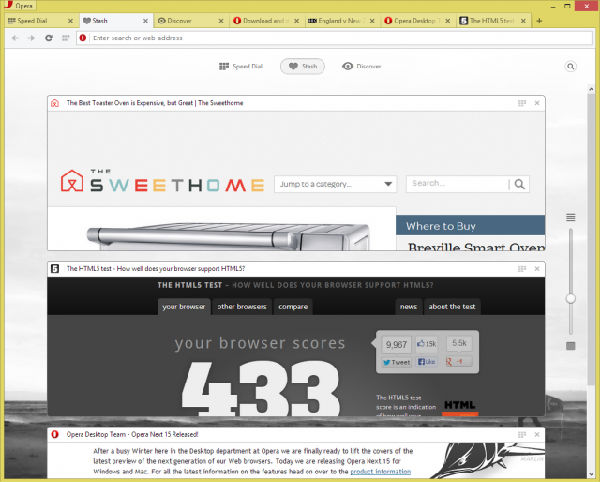Click the address bar search field
This screenshot has height=482, width=600.
tap(300, 38)
